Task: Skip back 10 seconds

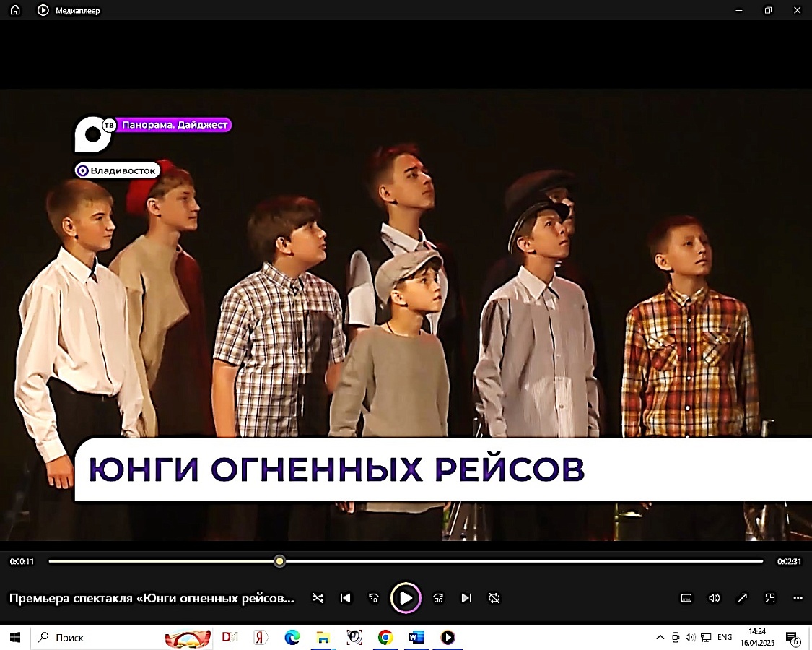Action: pyautogui.click(x=373, y=598)
